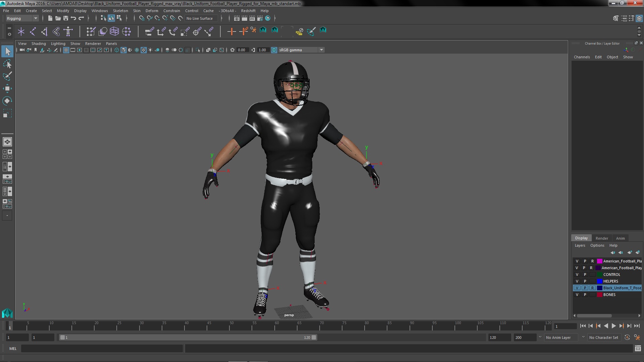This screenshot has height=362, width=644.
Task: Click Channels in the Channel Box
Action: (x=582, y=57)
